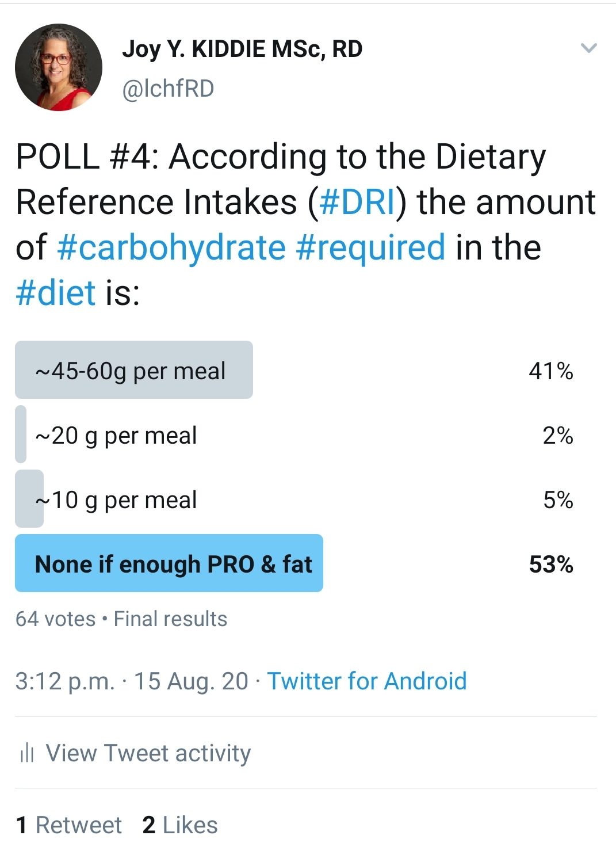Open the #required hashtag
The width and height of the screenshot is (616, 858).
(x=370, y=247)
